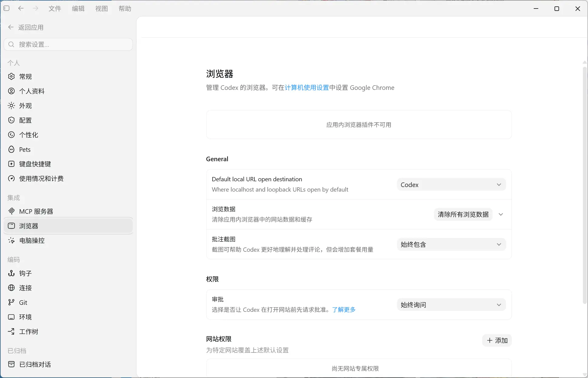Viewport: 588px width, 378px height.
Task: Select the Git label in the sidebar
Action: [x=23, y=302]
